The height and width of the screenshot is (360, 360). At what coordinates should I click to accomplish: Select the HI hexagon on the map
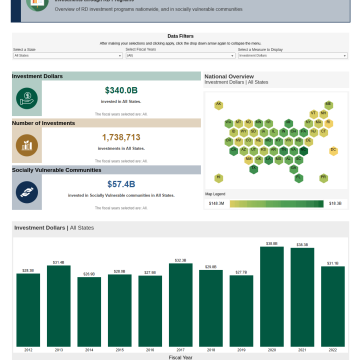point(219,178)
